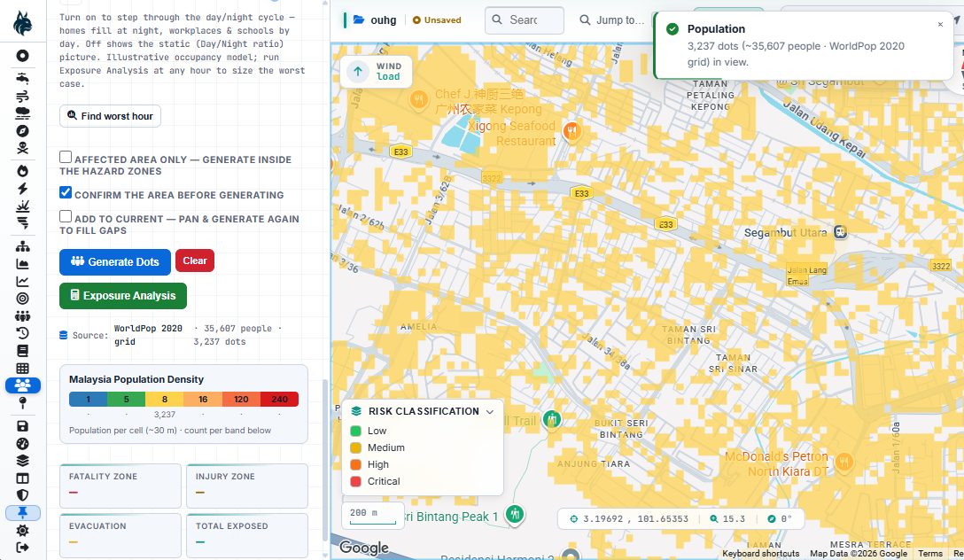Enable Affected Area Only checkbox

click(x=66, y=158)
